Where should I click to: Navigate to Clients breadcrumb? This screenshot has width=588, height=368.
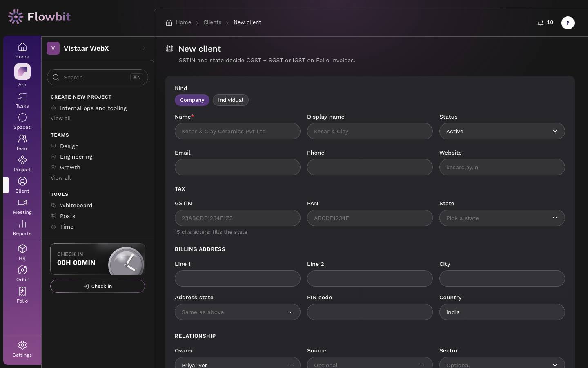click(x=212, y=22)
